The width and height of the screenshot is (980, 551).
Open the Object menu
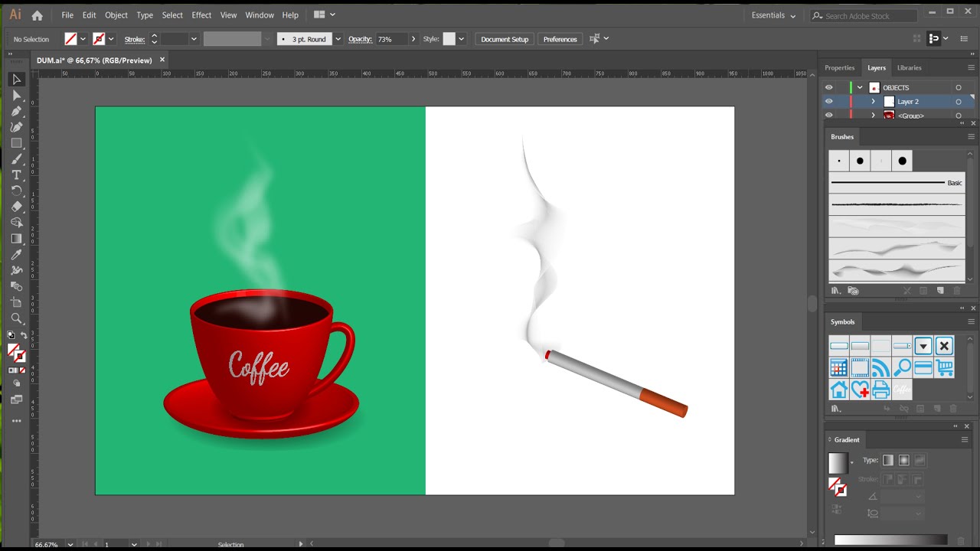[116, 15]
